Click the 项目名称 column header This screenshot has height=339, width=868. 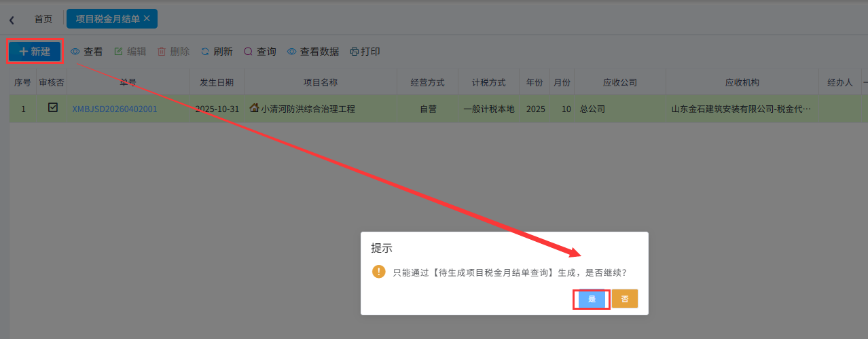point(321,82)
